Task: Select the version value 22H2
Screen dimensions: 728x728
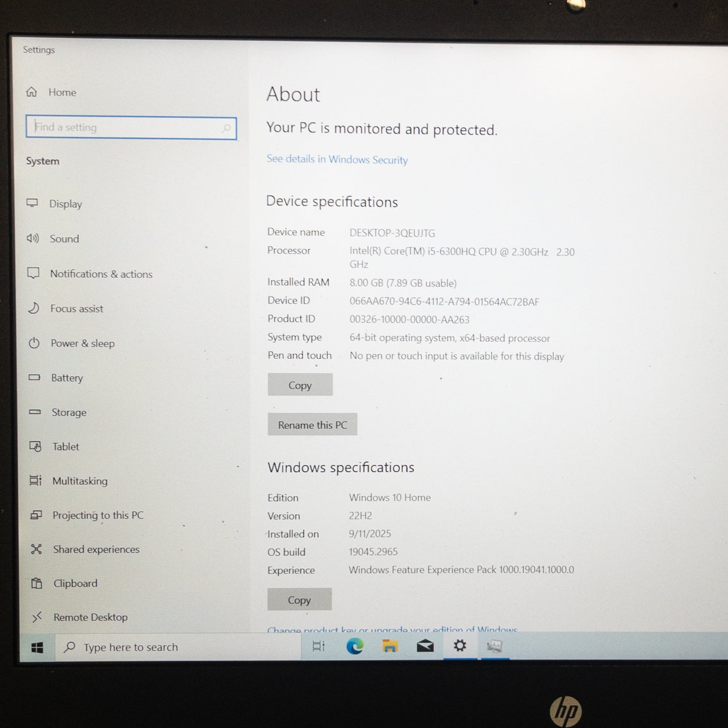Action: coord(360,515)
